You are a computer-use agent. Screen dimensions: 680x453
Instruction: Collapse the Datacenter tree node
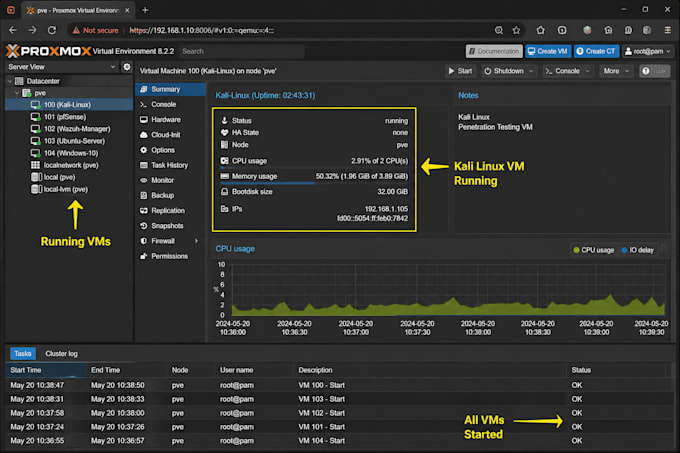10,81
